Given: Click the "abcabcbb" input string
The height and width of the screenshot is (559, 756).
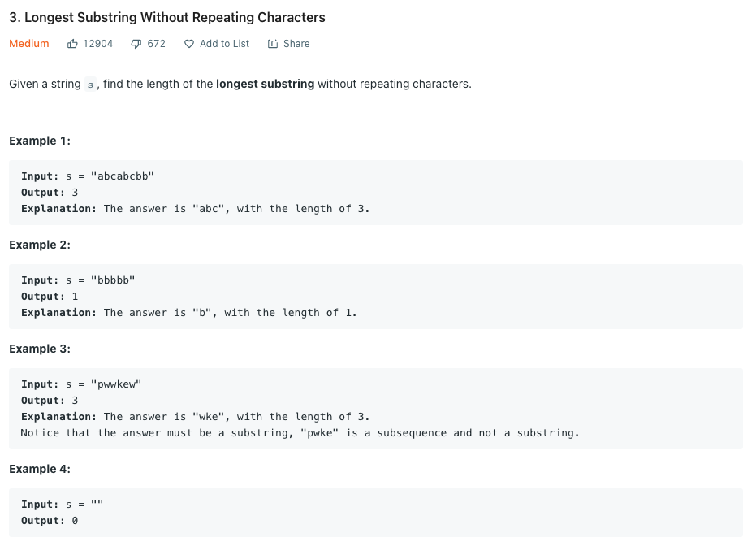Looking at the screenshot, I should 123,176.
